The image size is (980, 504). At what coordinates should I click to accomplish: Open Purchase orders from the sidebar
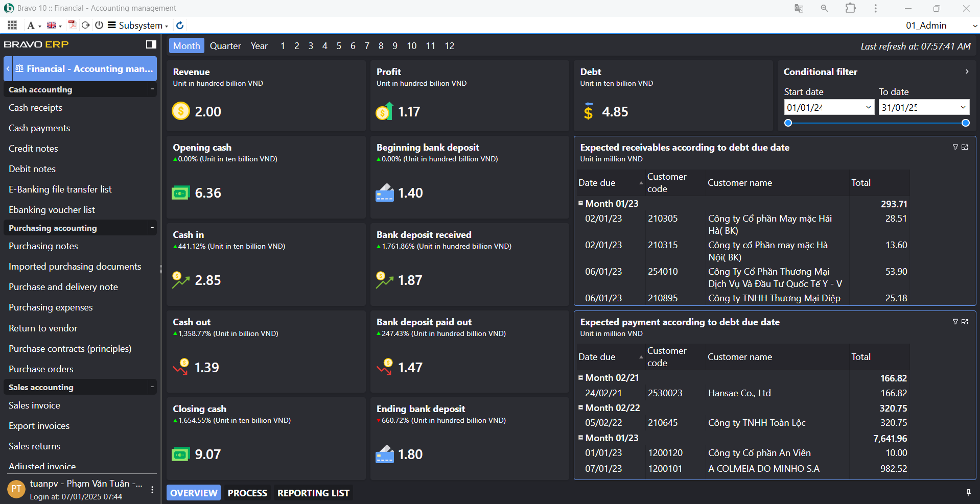coord(41,369)
